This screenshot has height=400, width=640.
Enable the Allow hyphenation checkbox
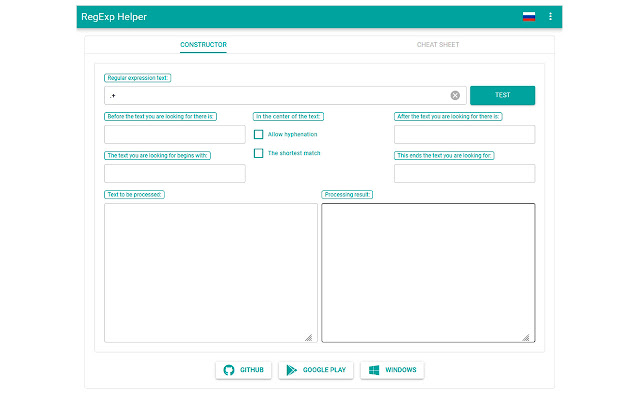pos(258,134)
